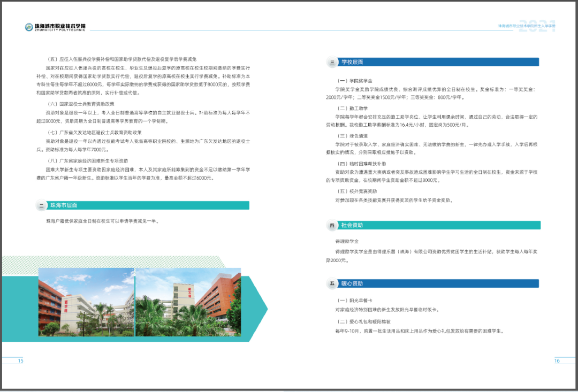Click the "四" circle badge of 社会资助

[x=332, y=226]
